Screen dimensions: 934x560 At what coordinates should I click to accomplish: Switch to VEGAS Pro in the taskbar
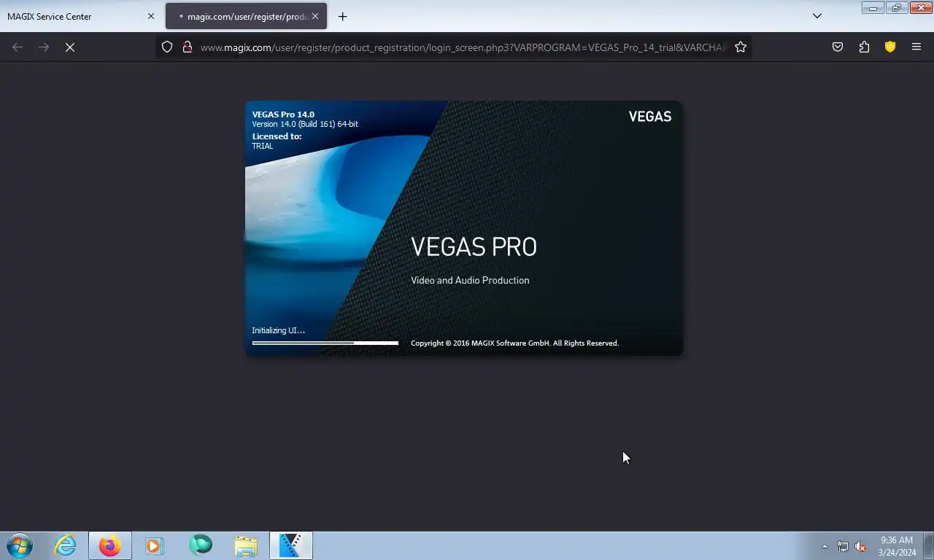(x=291, y=545)
